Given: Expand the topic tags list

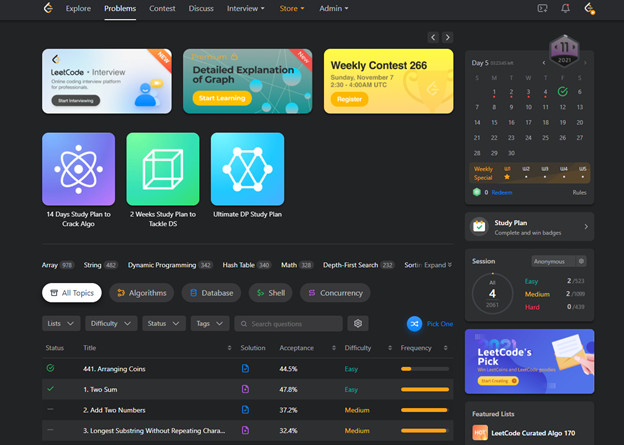Looking at the screenshot, I should (437, 265).
